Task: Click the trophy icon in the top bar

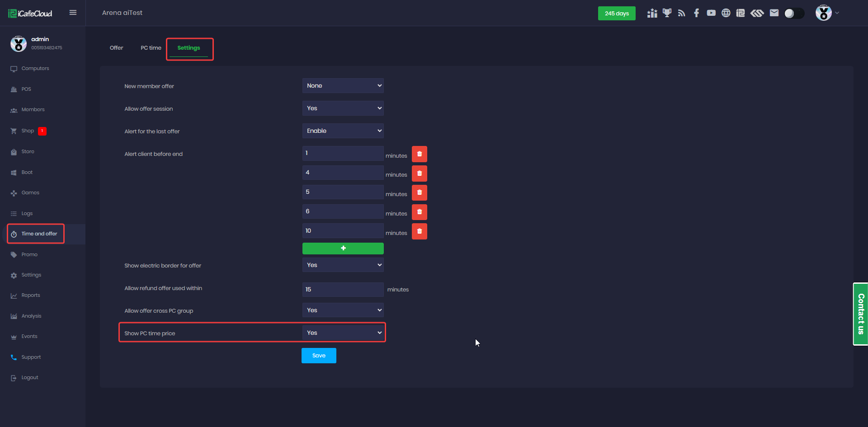Action: 667,13
